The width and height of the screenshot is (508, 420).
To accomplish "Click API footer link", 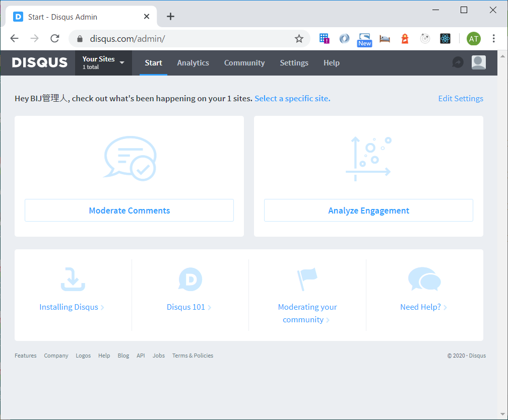I will click(x=141, y=356).
